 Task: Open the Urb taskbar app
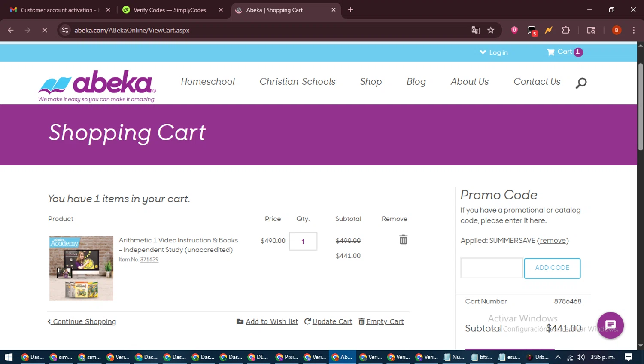tap(538, 357)
